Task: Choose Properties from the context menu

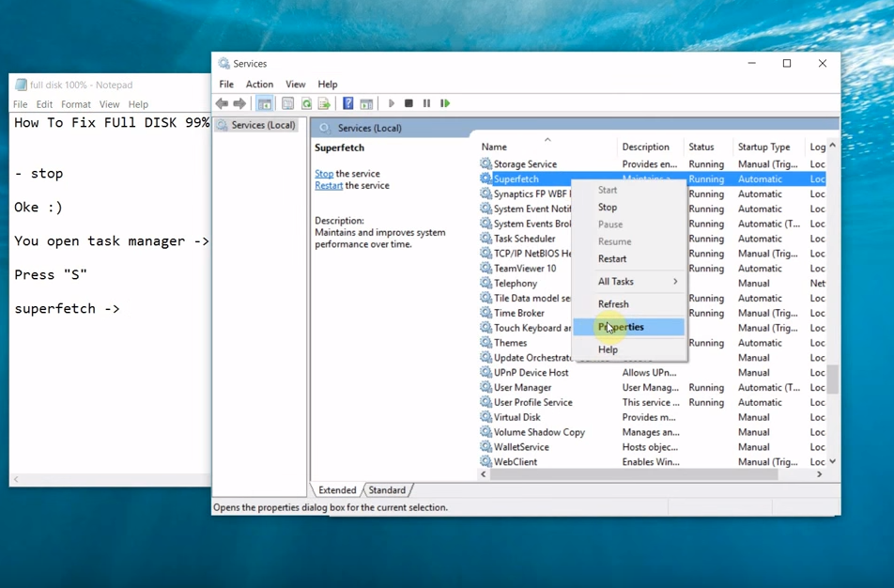Action: 622,327
